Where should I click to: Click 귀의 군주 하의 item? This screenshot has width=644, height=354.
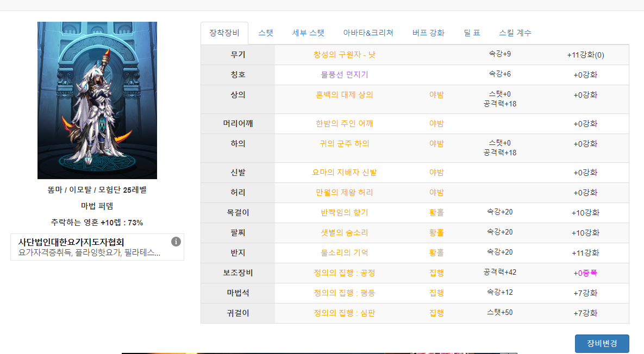coord(344,143)
